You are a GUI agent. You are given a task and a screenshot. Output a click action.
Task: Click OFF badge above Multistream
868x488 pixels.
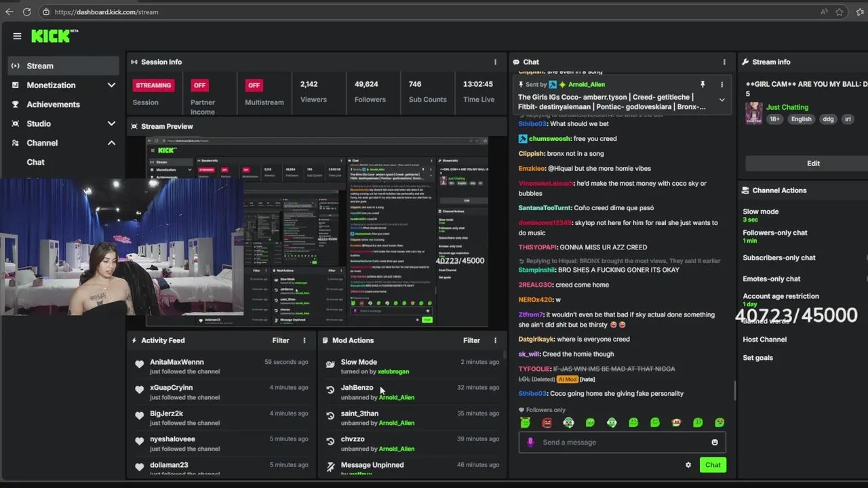[254, 85]
